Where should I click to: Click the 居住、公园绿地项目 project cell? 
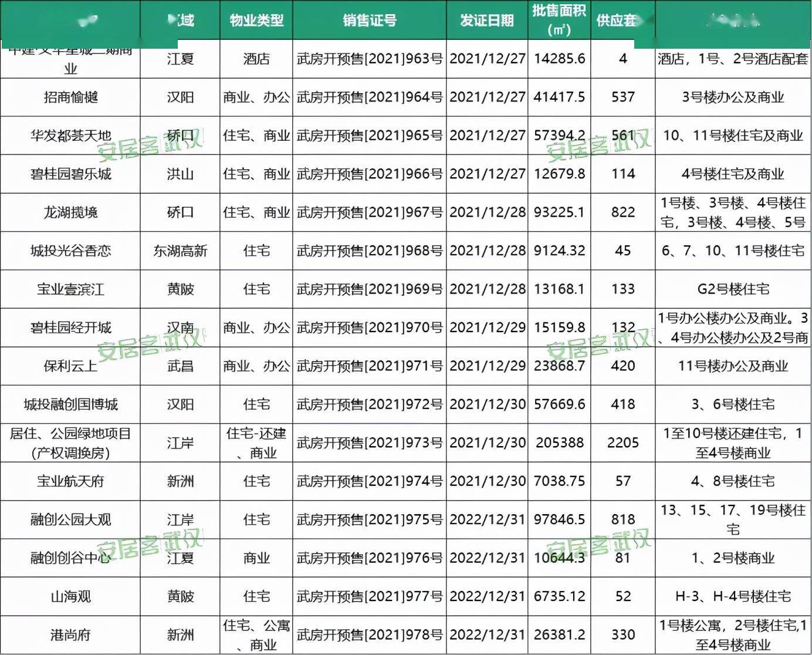tap(70, 443)
